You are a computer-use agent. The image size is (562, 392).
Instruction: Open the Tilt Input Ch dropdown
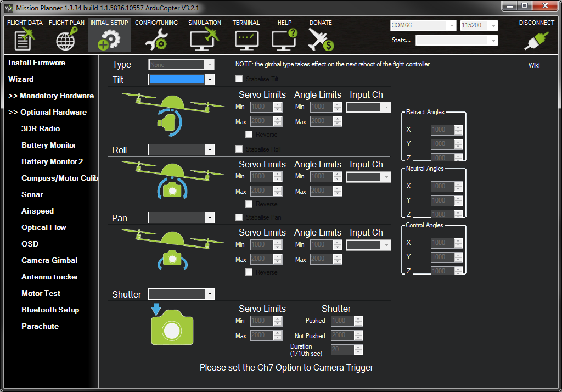368,107
